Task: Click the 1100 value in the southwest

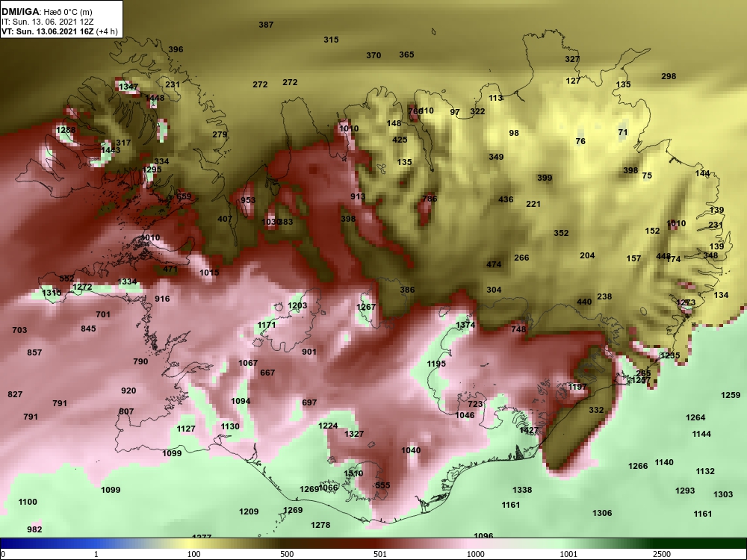Action: [x=28, y=503]
